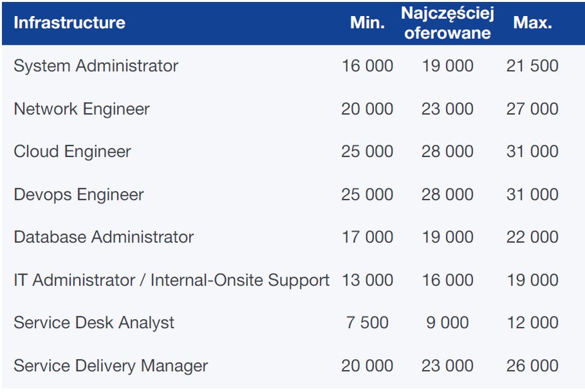Select IT Administrator / Internal-Onsite Support label
Image resolution: width=585 pixels, height=392 pixels.
coord(172,280)
